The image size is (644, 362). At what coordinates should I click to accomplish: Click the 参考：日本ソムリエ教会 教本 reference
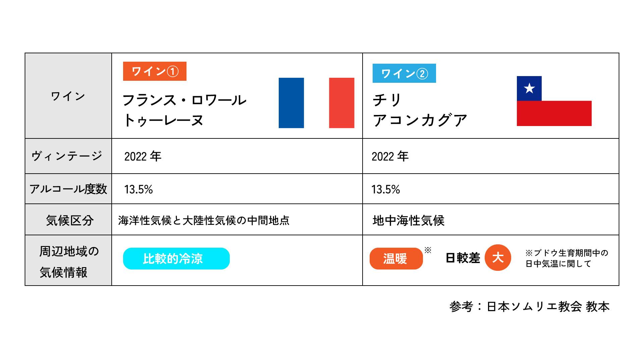click(x=530, y=307)
